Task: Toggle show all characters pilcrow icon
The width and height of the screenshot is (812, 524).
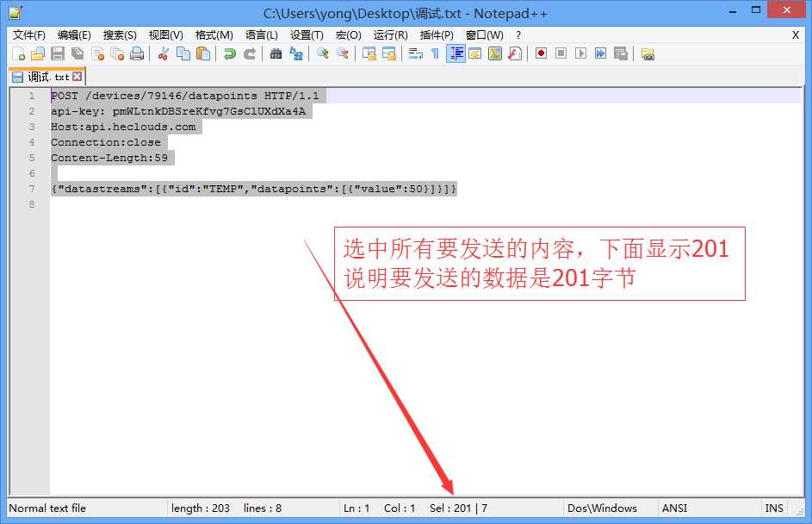Action: coord(435,54)
